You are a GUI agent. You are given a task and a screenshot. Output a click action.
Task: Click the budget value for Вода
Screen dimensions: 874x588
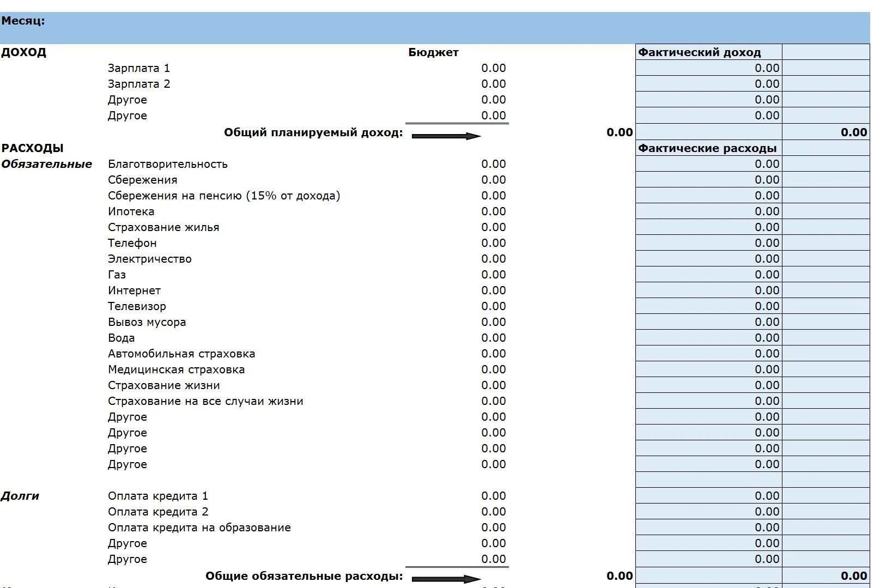tap(494, 338)
